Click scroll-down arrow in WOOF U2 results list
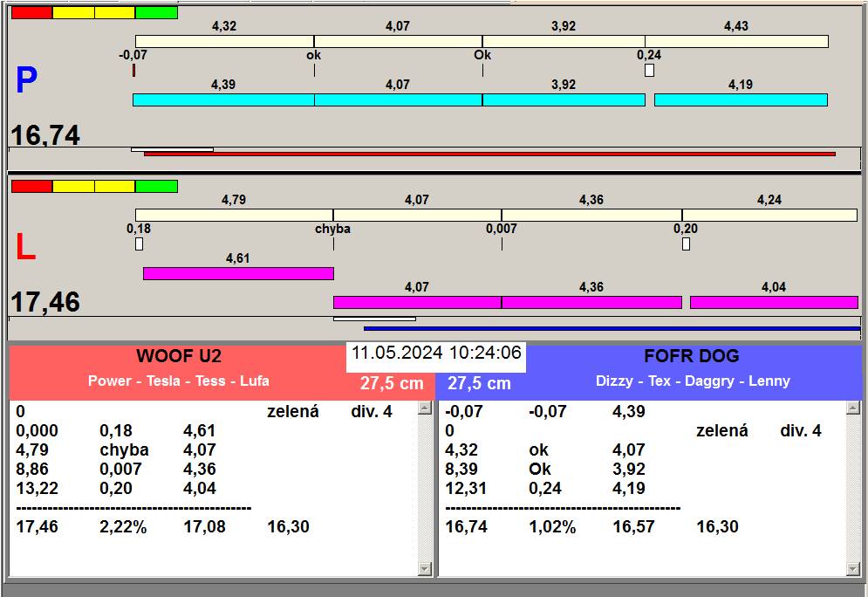868x597 pixels. coord(425,569)
